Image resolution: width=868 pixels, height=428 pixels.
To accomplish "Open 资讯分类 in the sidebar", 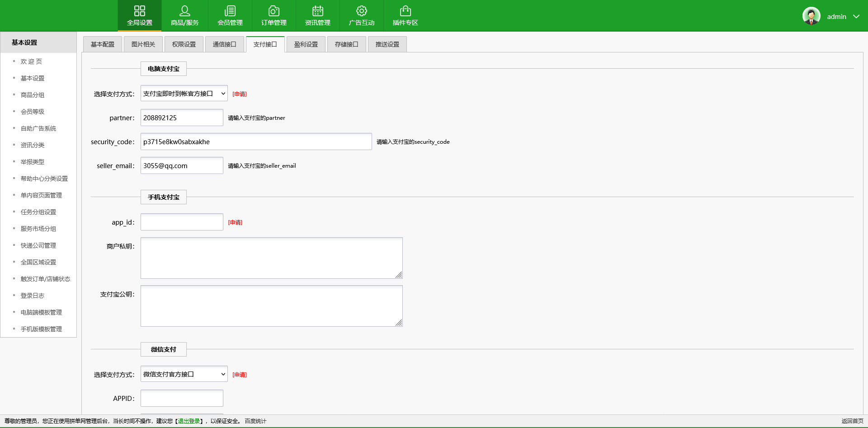I will coord(33,145).
